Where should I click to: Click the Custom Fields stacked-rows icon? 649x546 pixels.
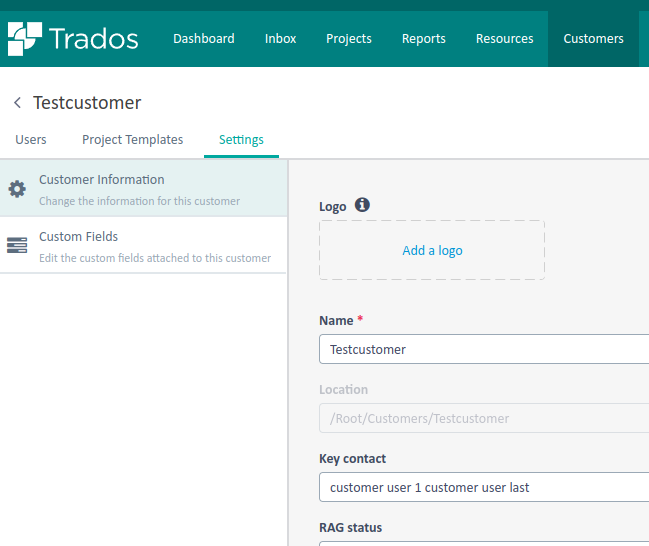(17, 245)
